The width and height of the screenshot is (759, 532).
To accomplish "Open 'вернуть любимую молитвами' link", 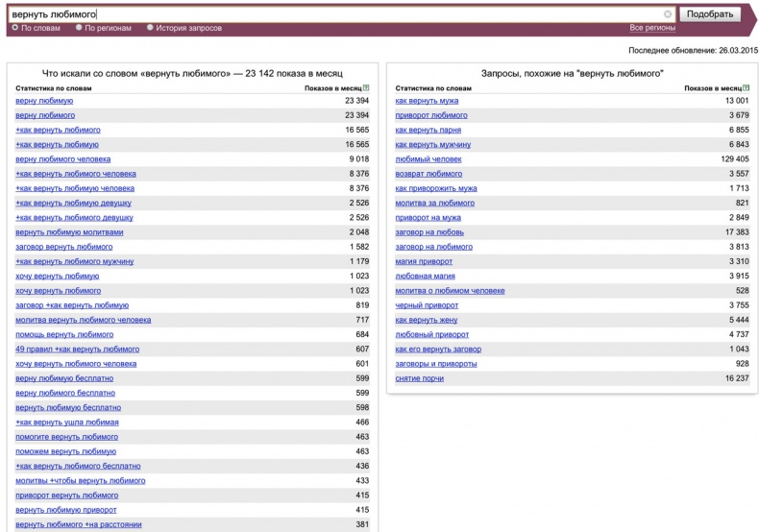I will [x=69, y=232].
